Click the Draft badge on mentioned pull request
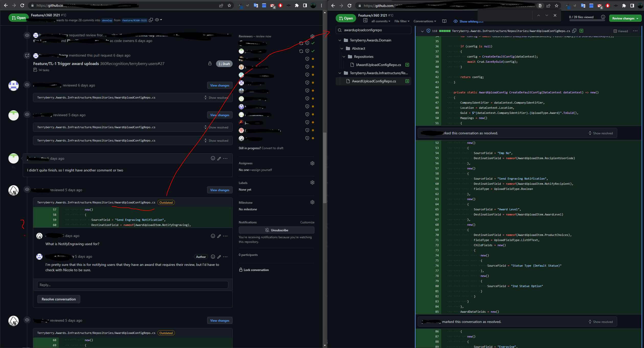 pos(224,64)
